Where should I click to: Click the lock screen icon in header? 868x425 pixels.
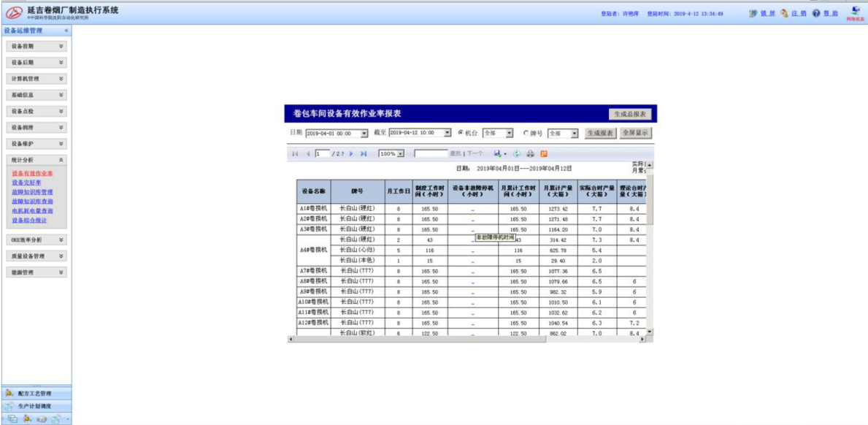coord(753,13)
